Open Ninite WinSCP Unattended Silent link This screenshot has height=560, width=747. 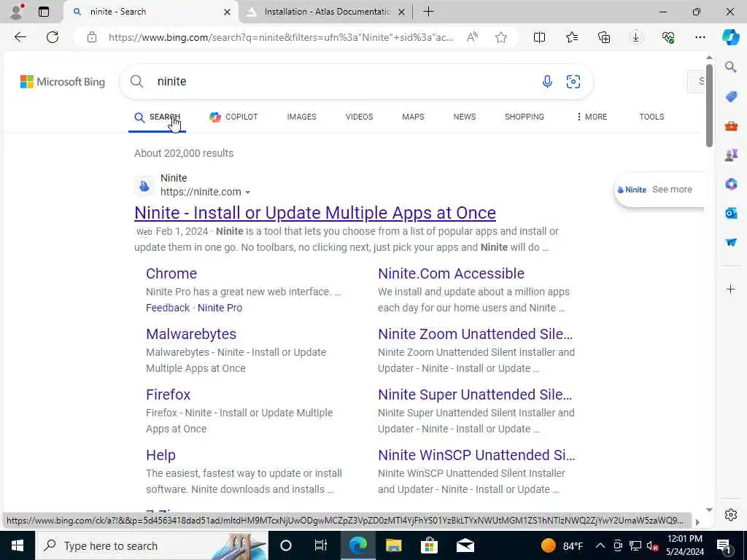pyautogui.click(x=476, y=455)
